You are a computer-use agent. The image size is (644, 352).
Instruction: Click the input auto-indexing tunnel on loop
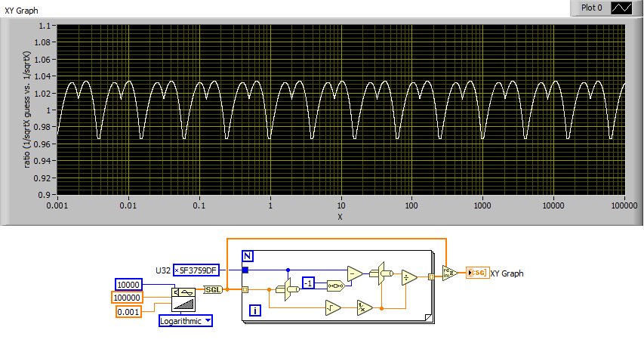[x=245, y=290]
